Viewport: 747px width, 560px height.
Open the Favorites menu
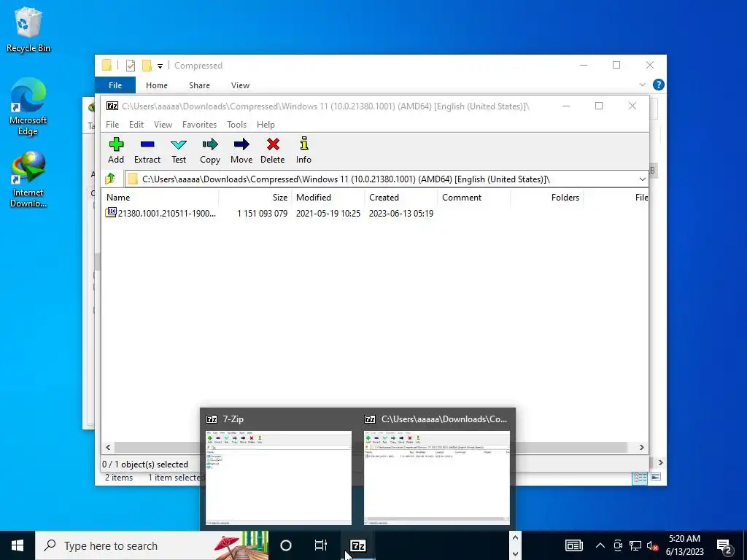(x=199, y=124)
